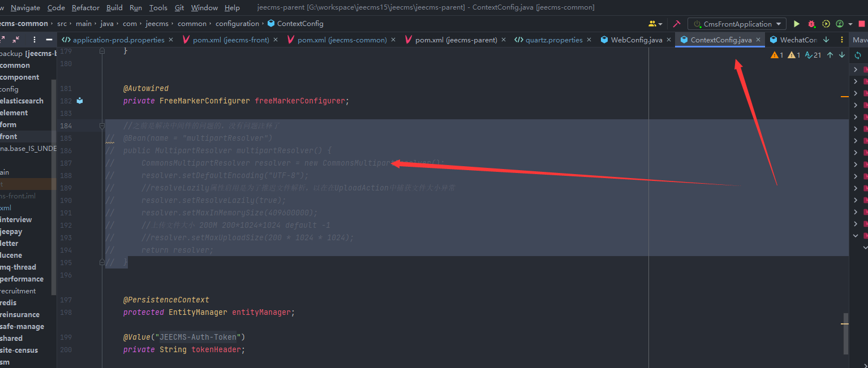Image resolution: width=868 pixels, height=368 pixels.
Task: Click the typo count 21 indicator
Action: click(x=813, y=55)
